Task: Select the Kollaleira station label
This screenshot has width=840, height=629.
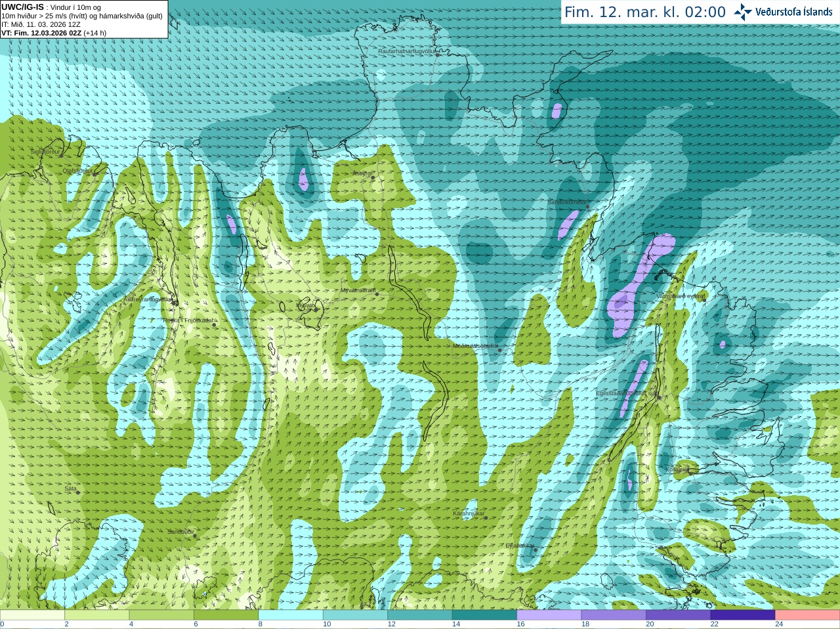Action: point(678,469)
